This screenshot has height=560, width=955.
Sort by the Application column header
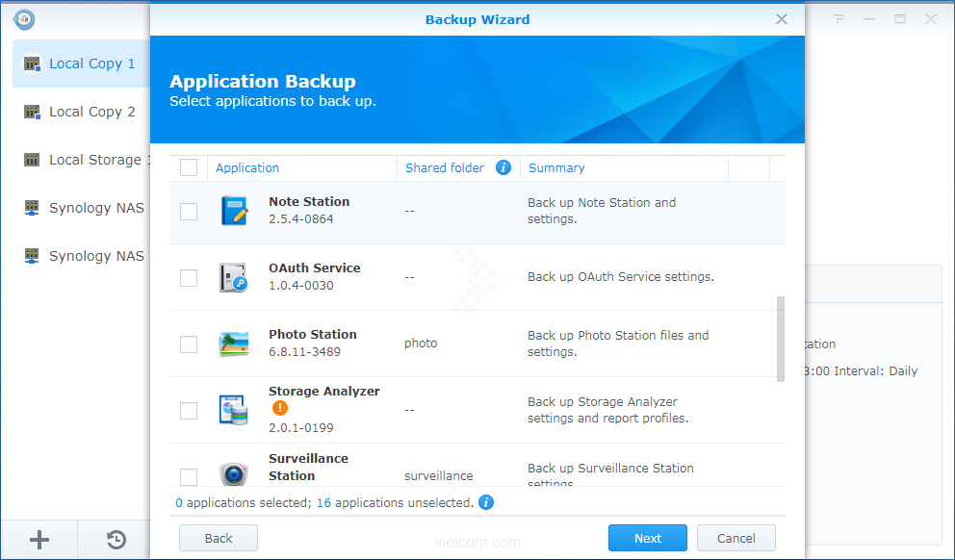click(x=247, y=167)
